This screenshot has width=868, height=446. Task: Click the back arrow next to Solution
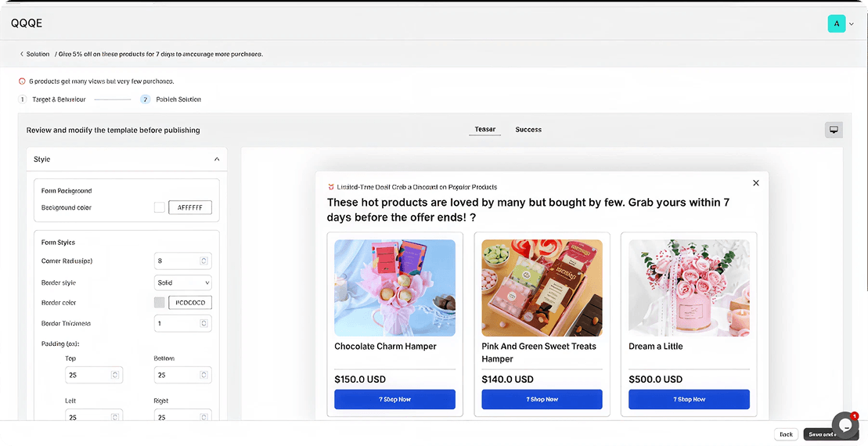pyautogui.click(x=21, y=54)
